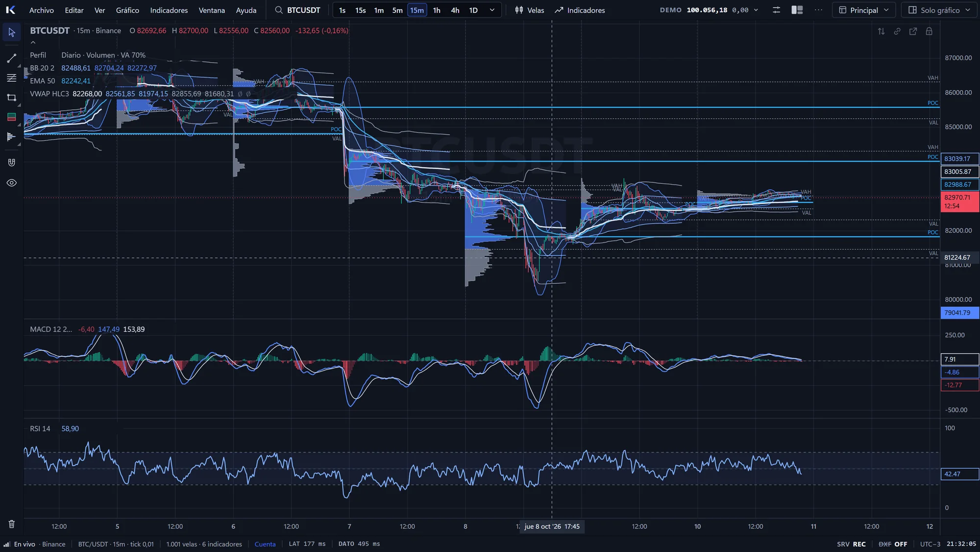Open the Ventana menu
The height and width of the screenshot is (552, 980).
point(212,10)
